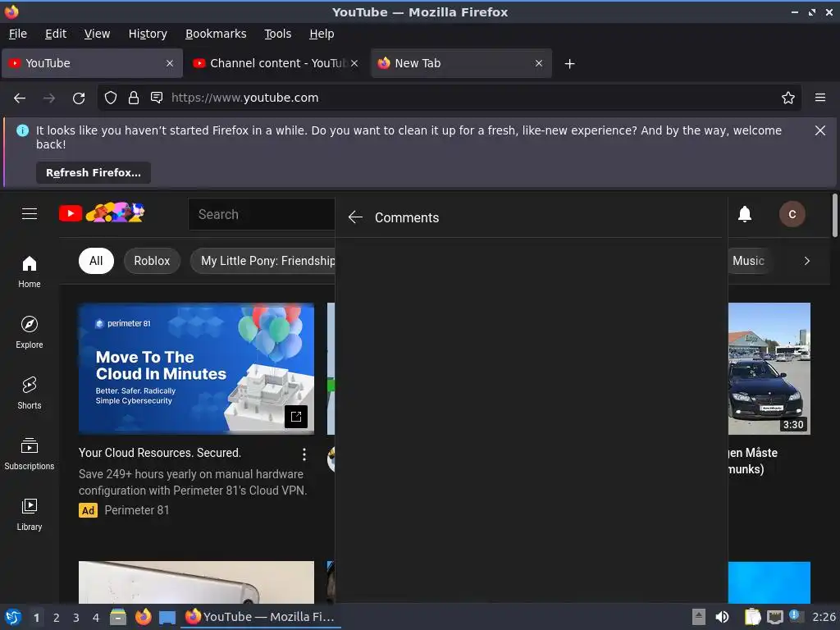The image size is (840, 630).
Task: Close the New Tab tab
Action: (x=539, y=63)
